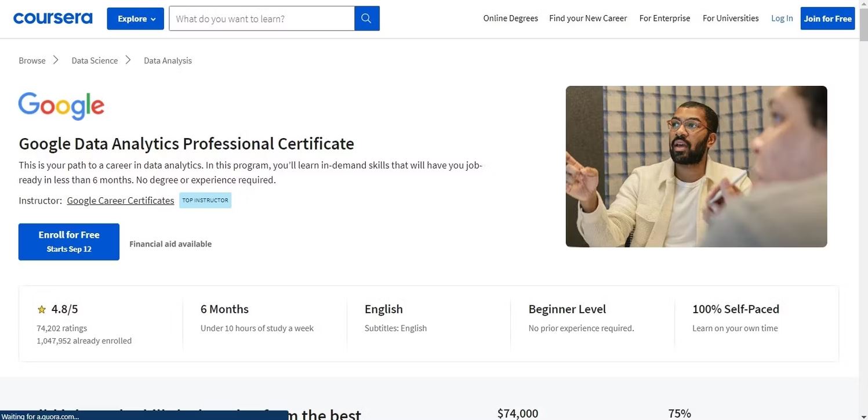Click the 'Beginner Level' text
This screenshot has width=868, height=420.
pyautogui.click(x=567, y=309)
